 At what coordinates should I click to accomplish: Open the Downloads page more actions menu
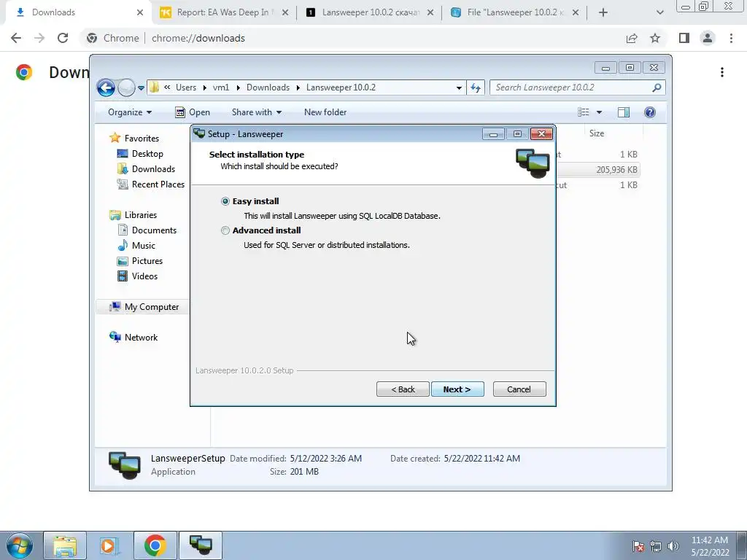[722, 72]
